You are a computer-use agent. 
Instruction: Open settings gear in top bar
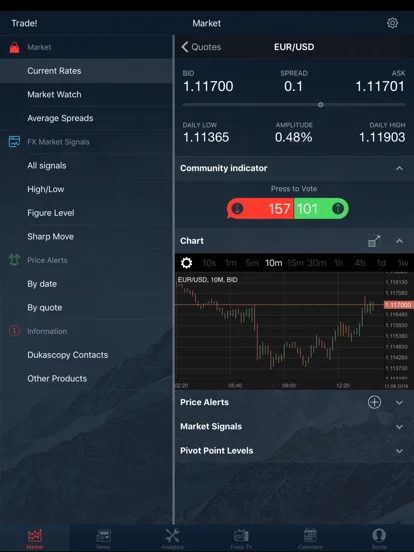392,23
